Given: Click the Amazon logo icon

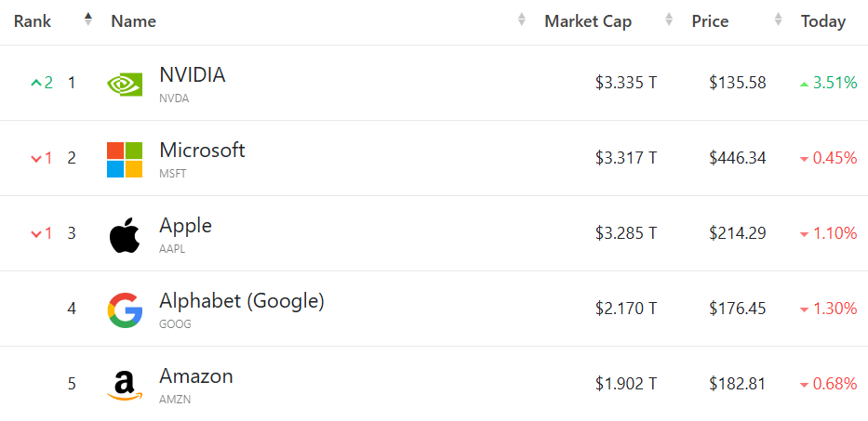Looking at the screenshot, I should point(125,386).
